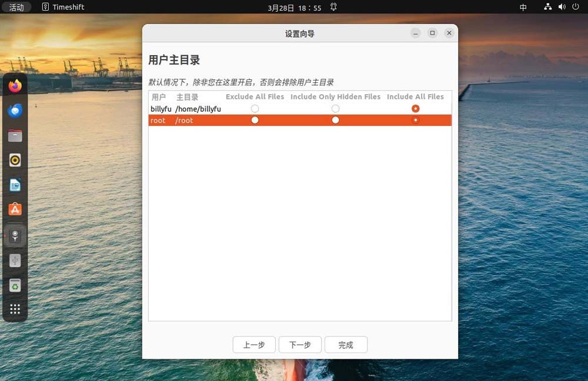
Task: Click the 活动 Activities menu
Action: [x=16, y=7]
